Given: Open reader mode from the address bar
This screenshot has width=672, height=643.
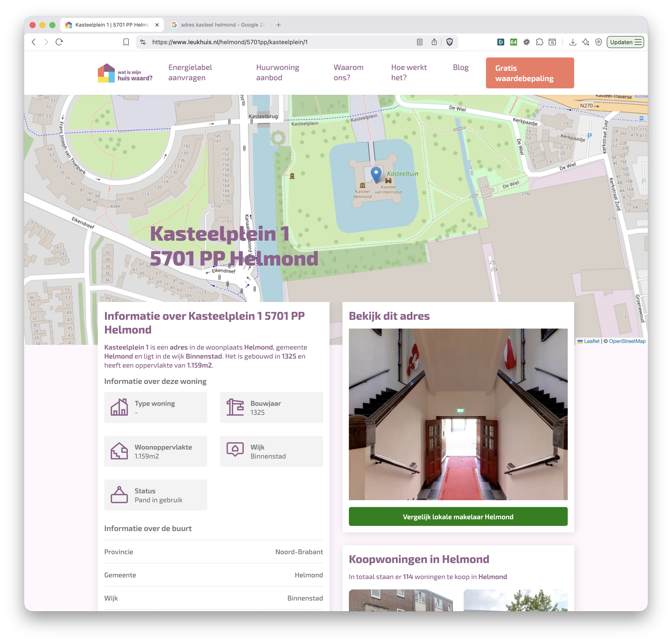Looking at the screenshot, I should pyautogui.click(x=420, y=42).
